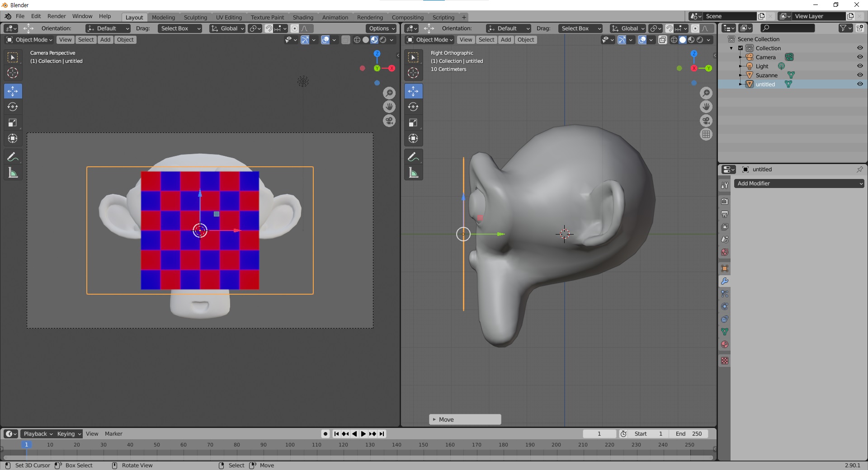The image size is (868, 470).
Task: Select the Annotate tool in left viewport
Action: 13,157
